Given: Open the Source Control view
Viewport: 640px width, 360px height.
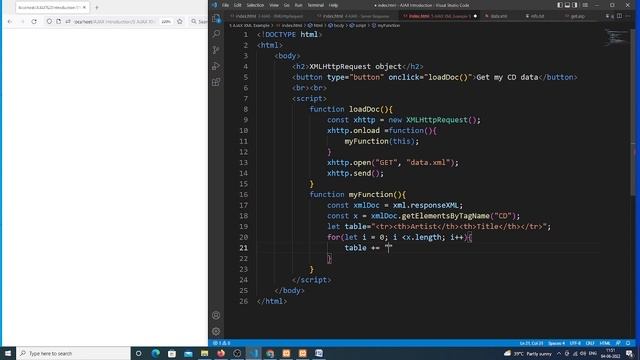Looking at the screenshot, I should click(x=216, y=50).
